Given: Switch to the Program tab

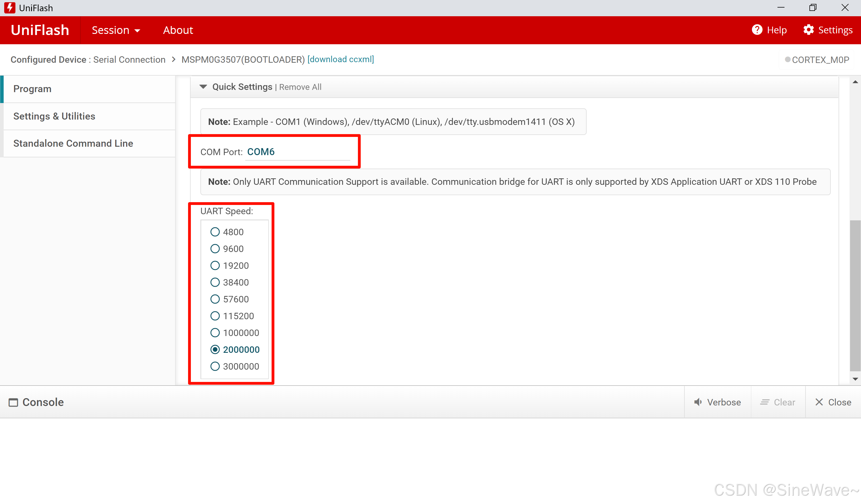Looking at the screenshot, I should click(x=89, y=89).
